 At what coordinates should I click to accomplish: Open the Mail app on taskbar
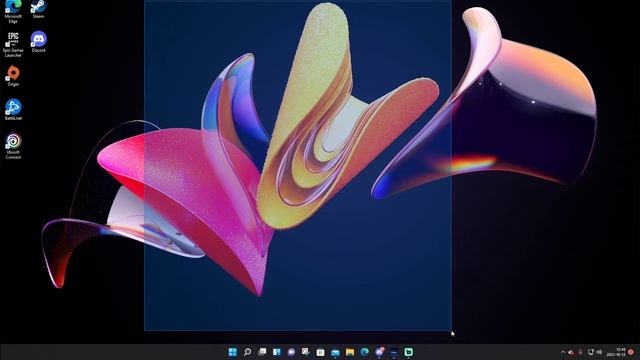[335, 352]
